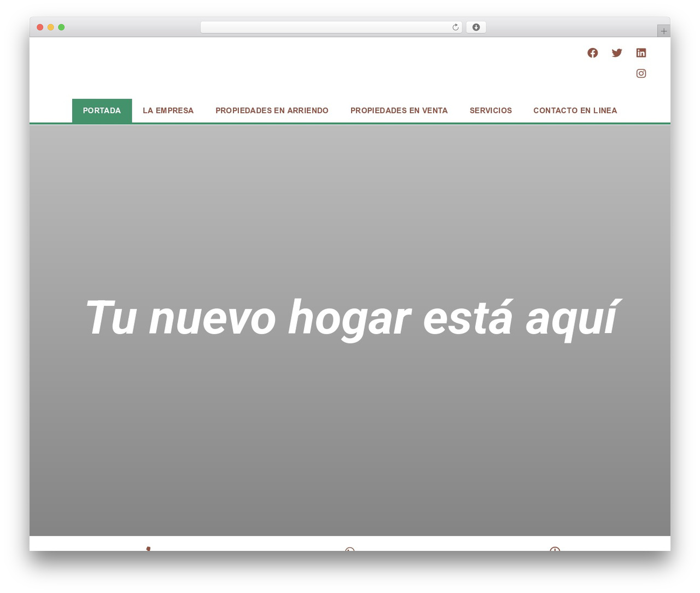Minimize the window with yellow button

50,27
